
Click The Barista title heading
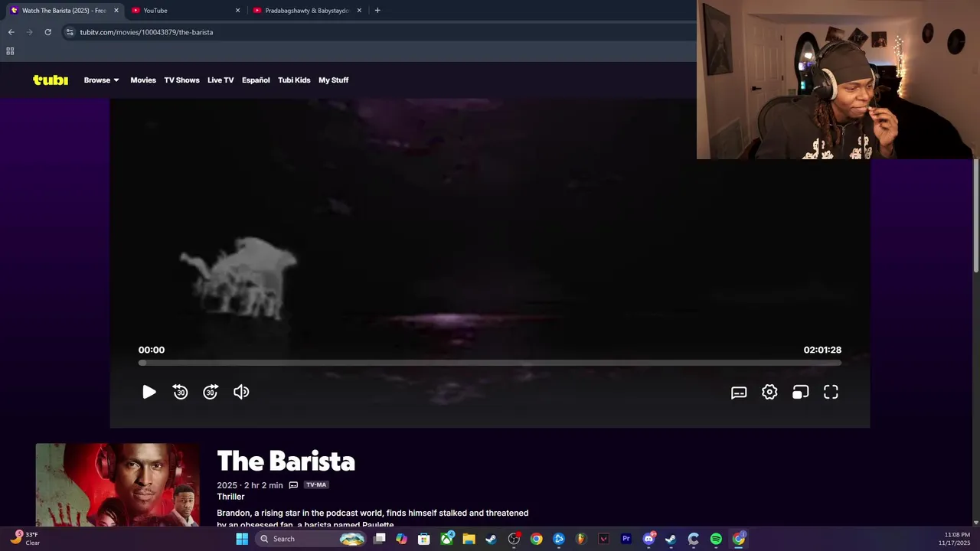(286, 461)
